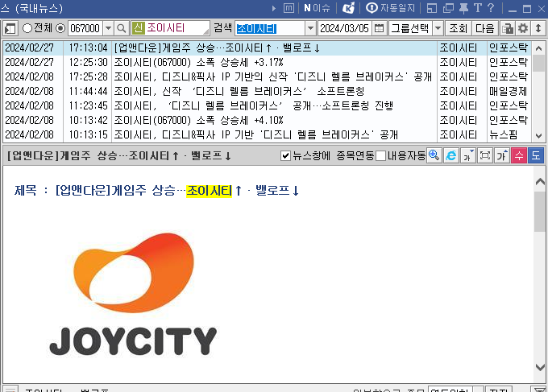Click the screen menu 'm' icon
Viewport: 548px width, 392px height.
pyautogui.click(x=289, y=8)
